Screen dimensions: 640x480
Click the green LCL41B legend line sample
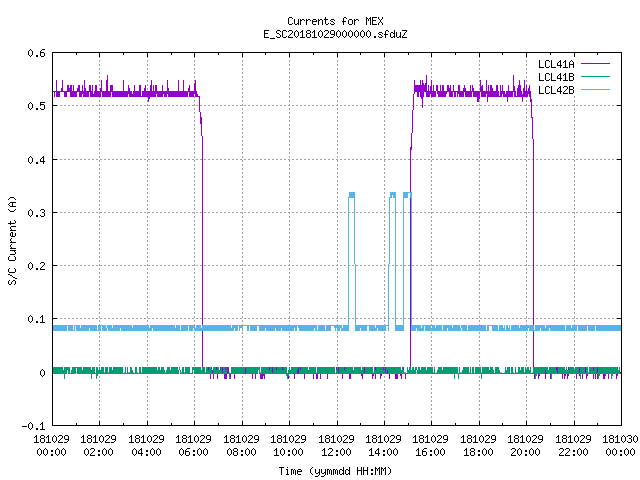pos(596,77)
